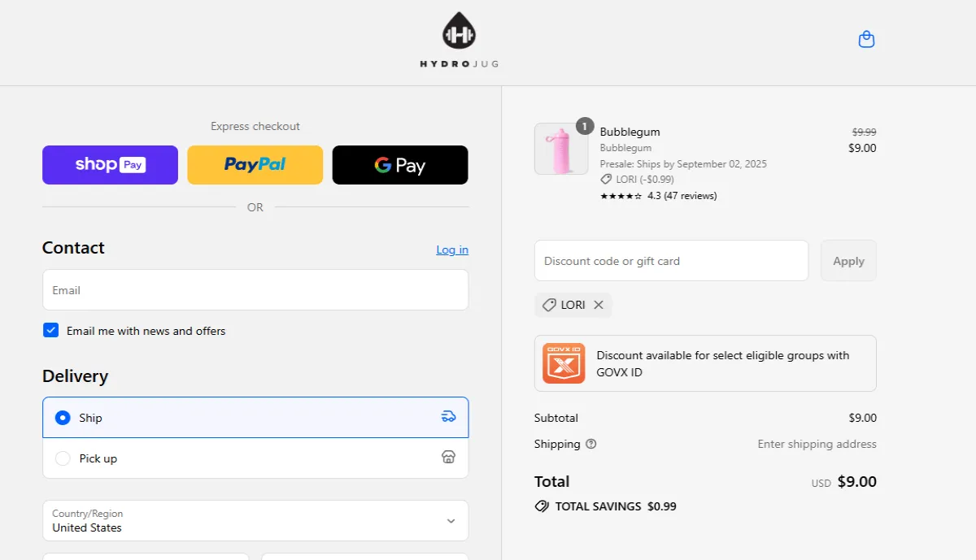Click the HydroJug logo

[459, 41]
